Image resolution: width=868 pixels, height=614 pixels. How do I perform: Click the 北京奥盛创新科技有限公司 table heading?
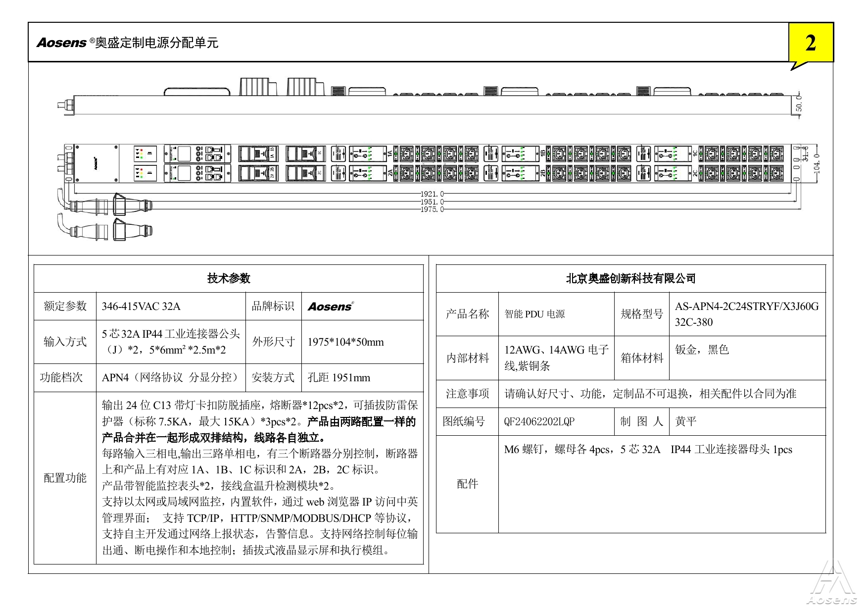[630, 278]
